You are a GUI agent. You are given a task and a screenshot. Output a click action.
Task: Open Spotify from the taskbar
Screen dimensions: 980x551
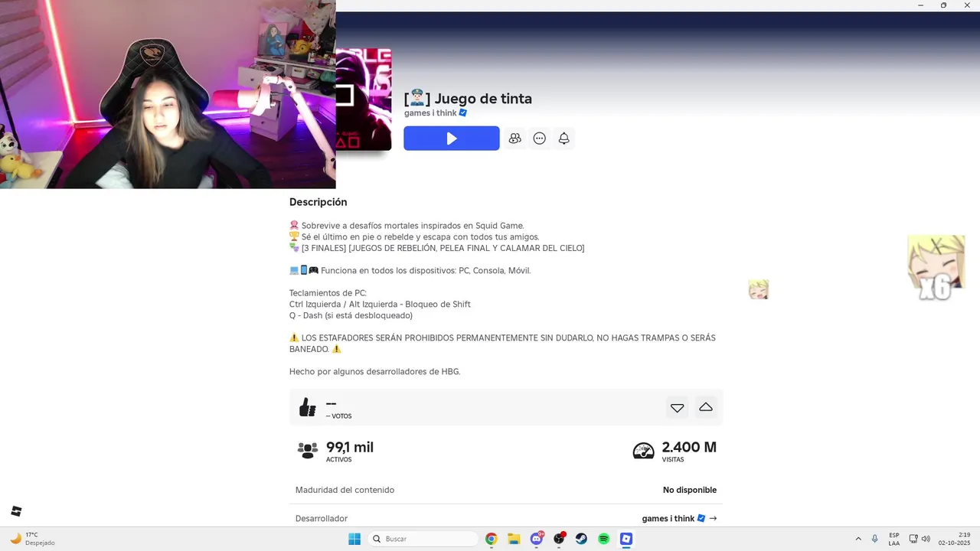(603, 539)
